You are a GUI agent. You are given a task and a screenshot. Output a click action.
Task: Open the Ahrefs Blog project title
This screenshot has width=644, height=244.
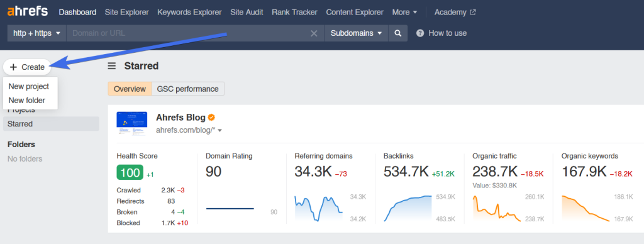180,118
